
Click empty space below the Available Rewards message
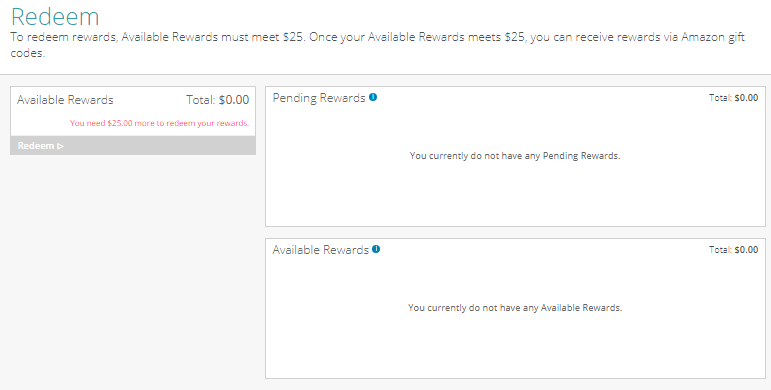click(x=515, y=347)
